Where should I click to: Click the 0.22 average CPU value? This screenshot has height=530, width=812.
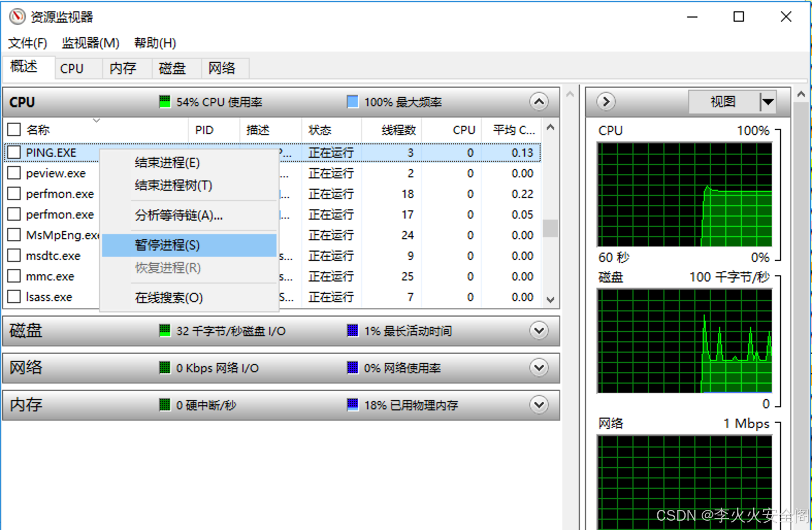[x=522, y=194]
